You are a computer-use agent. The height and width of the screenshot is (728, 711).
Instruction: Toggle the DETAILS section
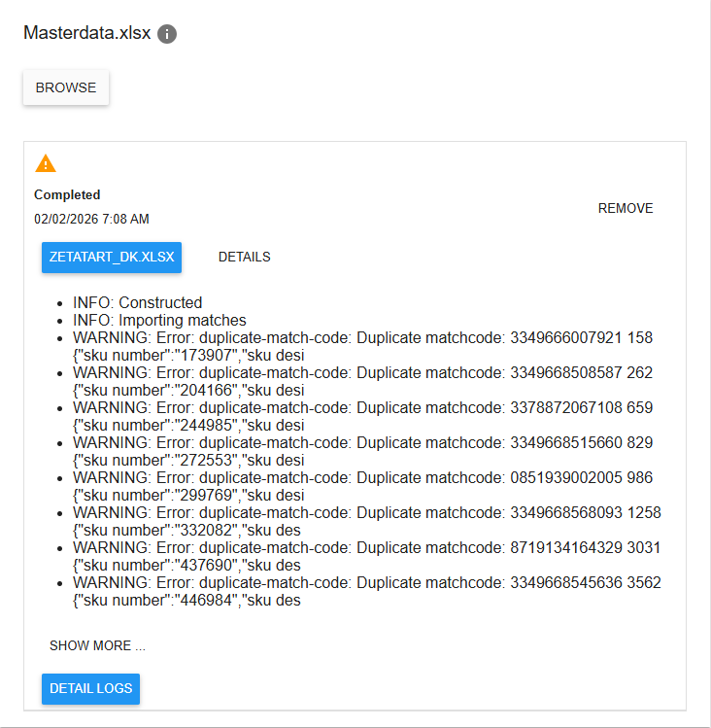coord(244,258)
